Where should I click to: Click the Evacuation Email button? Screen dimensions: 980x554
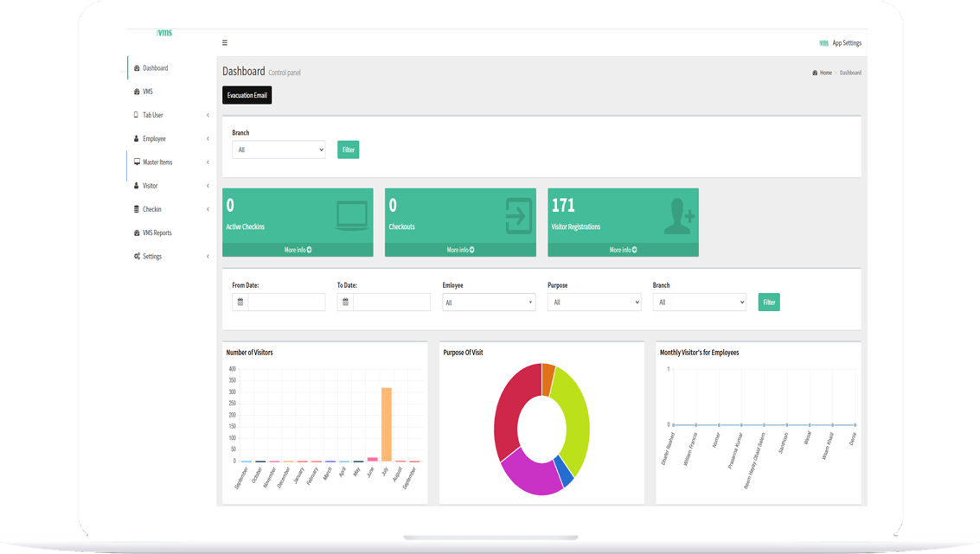tap(247, 95)
